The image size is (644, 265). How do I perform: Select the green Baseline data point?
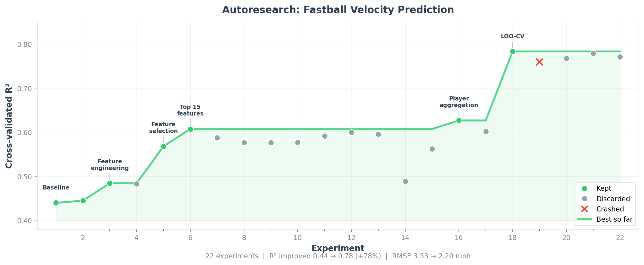[x=56, y=203]
